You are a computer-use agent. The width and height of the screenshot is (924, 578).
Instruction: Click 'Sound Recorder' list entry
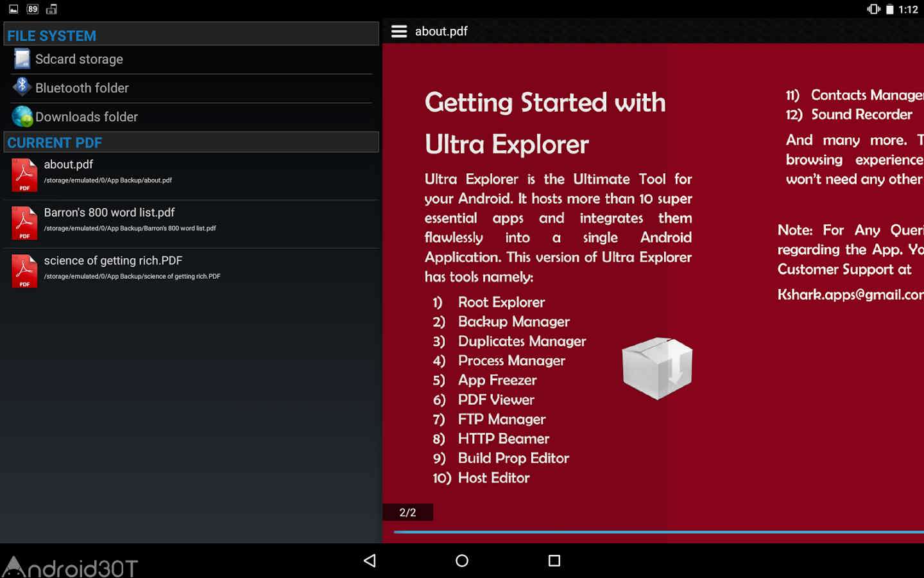(x=862, y=114)
